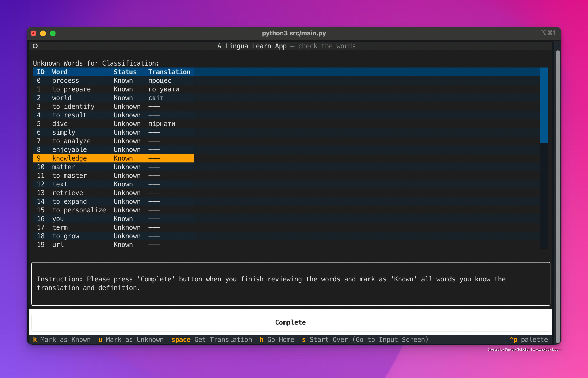Minimize the terminal with yellow button
588x378 pixels.
[43, 33]
